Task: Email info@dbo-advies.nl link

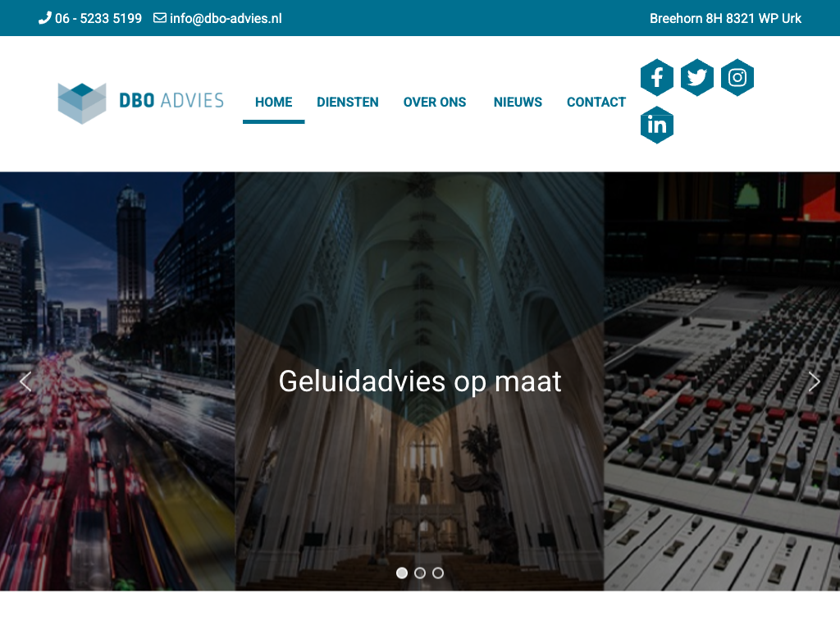Action: [226, 18]
